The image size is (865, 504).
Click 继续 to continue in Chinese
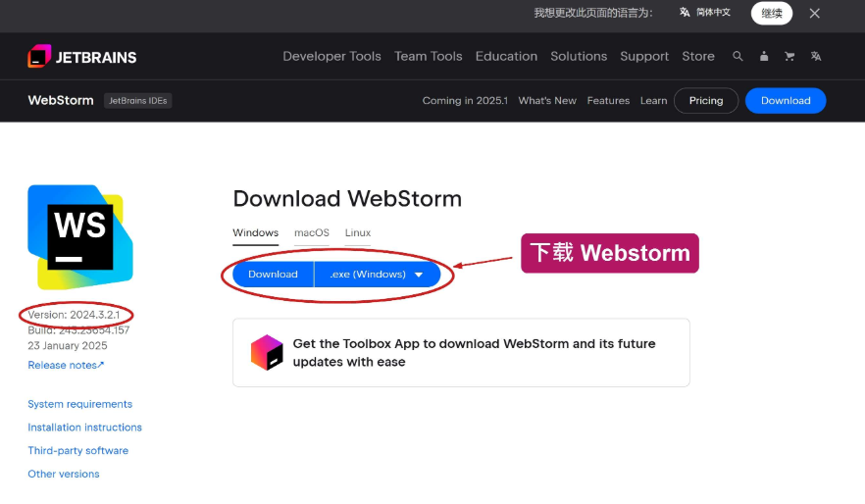[772, 13]
